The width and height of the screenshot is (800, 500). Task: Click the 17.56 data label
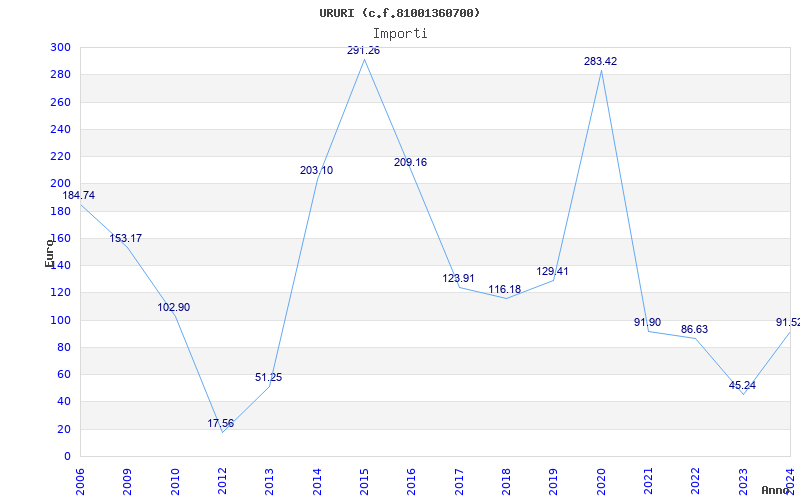(x=220, y=423)
